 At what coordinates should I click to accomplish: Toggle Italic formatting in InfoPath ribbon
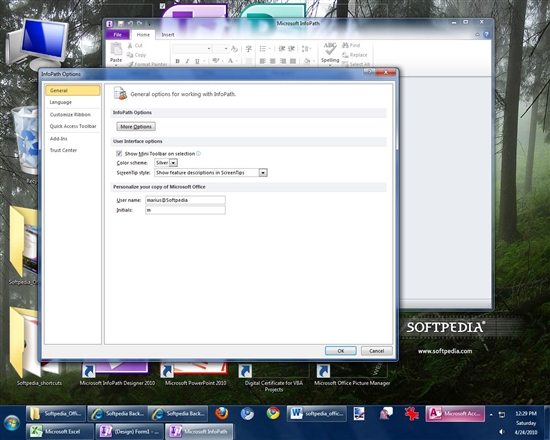tap(187, 61)
